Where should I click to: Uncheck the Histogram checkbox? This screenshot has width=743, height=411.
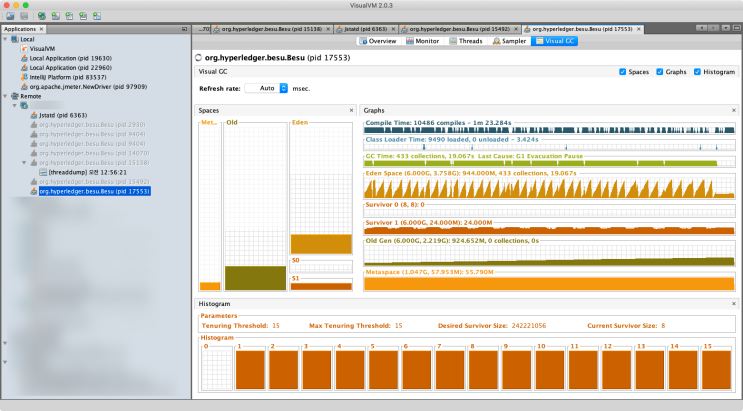coord(697,72)
